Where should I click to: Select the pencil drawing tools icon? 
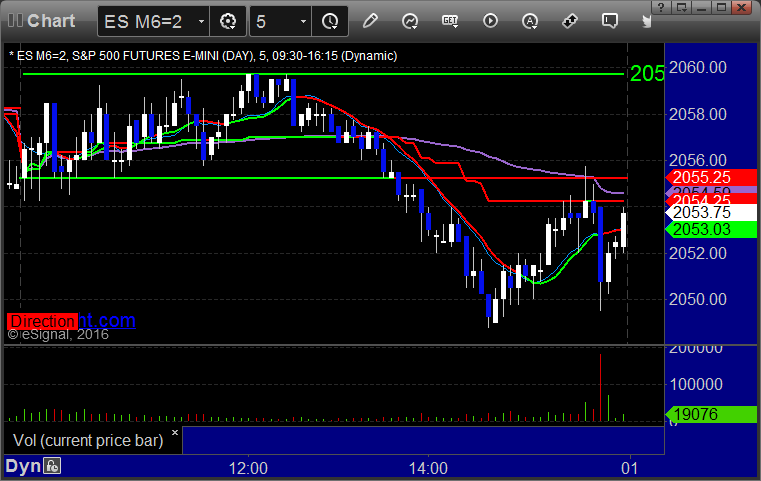coord(370,21)
